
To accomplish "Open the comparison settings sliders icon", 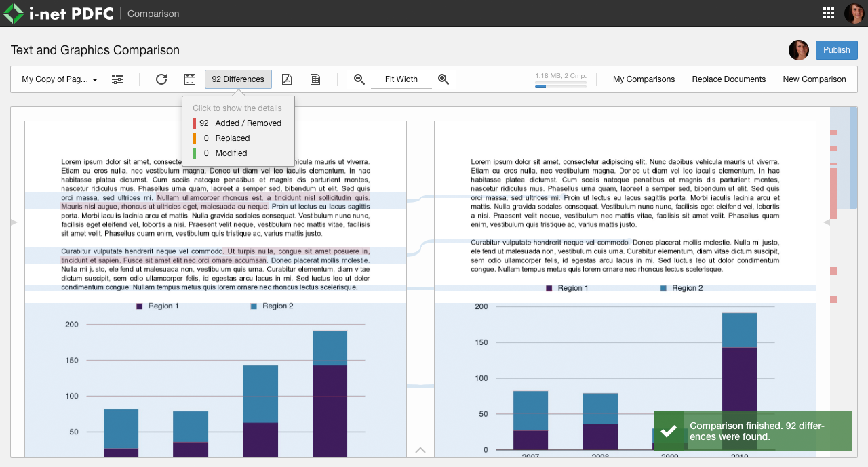I will tap(117, 79).
